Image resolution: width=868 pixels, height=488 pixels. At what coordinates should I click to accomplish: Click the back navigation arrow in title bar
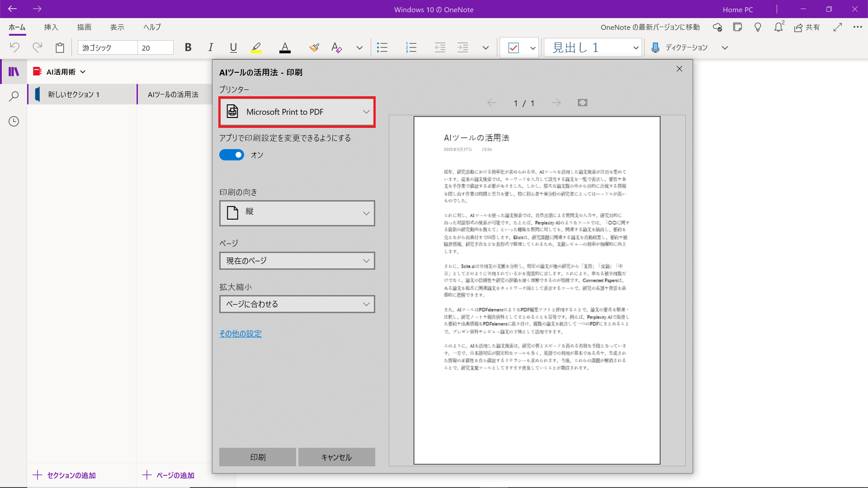click(x=13, y=9)
